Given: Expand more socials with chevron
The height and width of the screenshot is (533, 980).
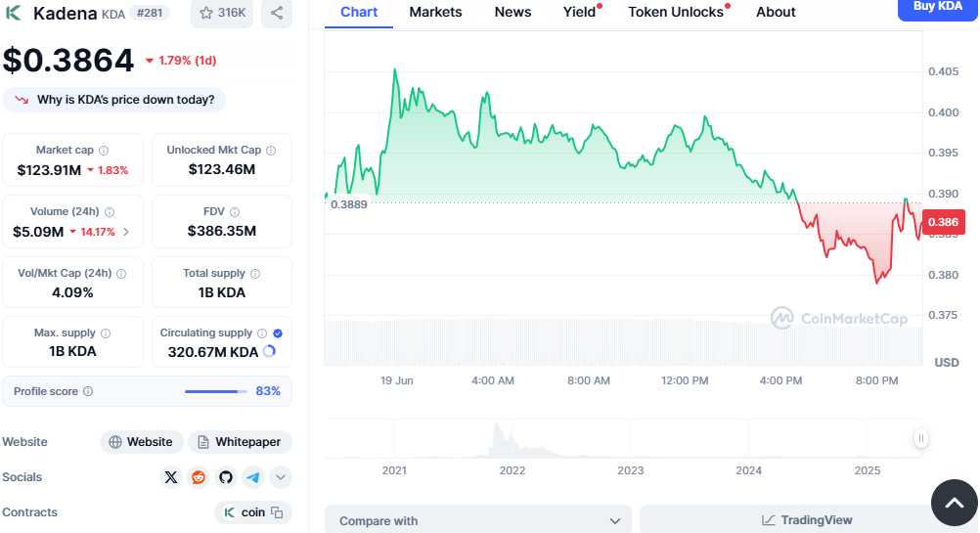Looking at the screenshot, I should point(281,477).
